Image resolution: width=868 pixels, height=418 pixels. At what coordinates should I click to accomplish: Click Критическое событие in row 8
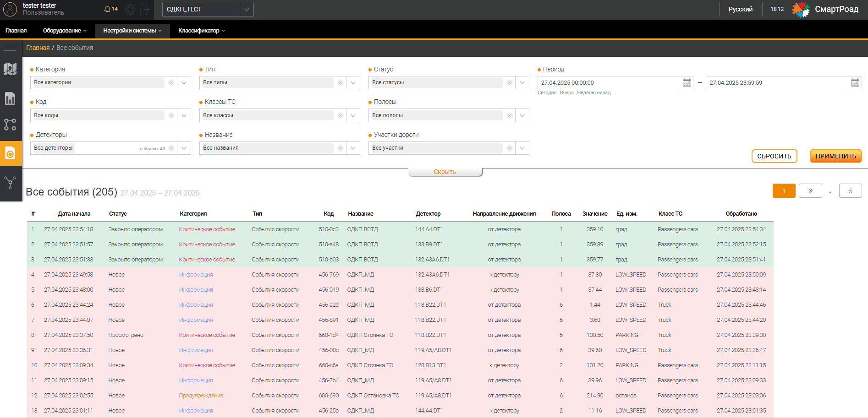click(207, 335)
